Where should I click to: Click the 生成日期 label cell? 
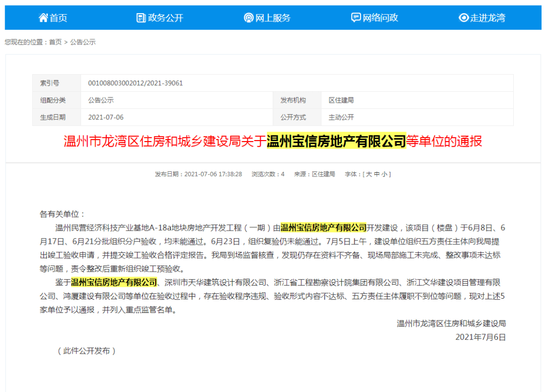[56, 117]
